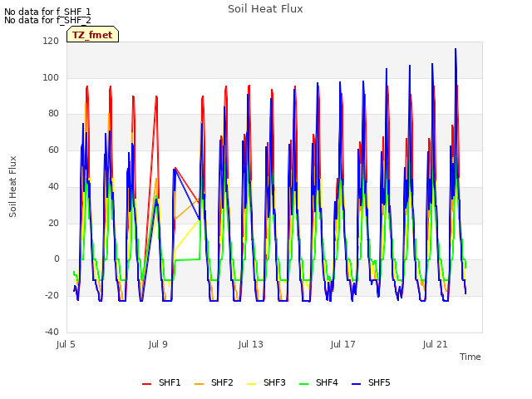Screen dimensions: 532x399
Task: Click the Jul 13 x-axis tick label
Action: coord(250,344)
